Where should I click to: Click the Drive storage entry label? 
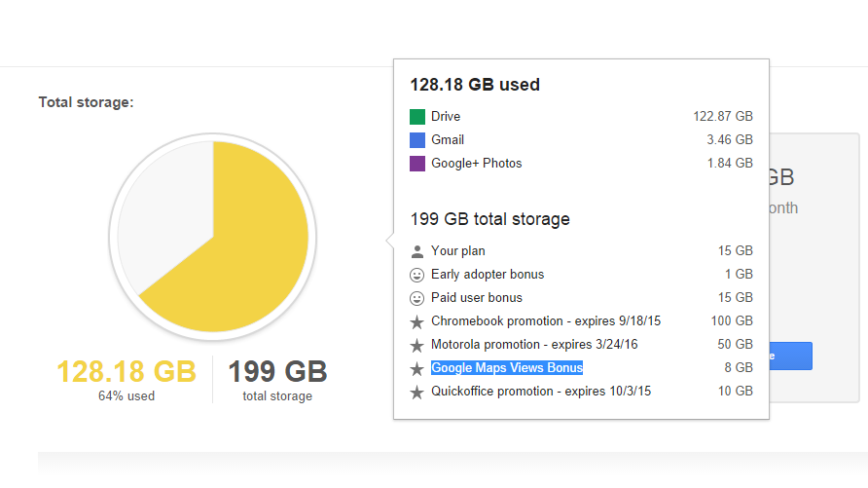446,117
